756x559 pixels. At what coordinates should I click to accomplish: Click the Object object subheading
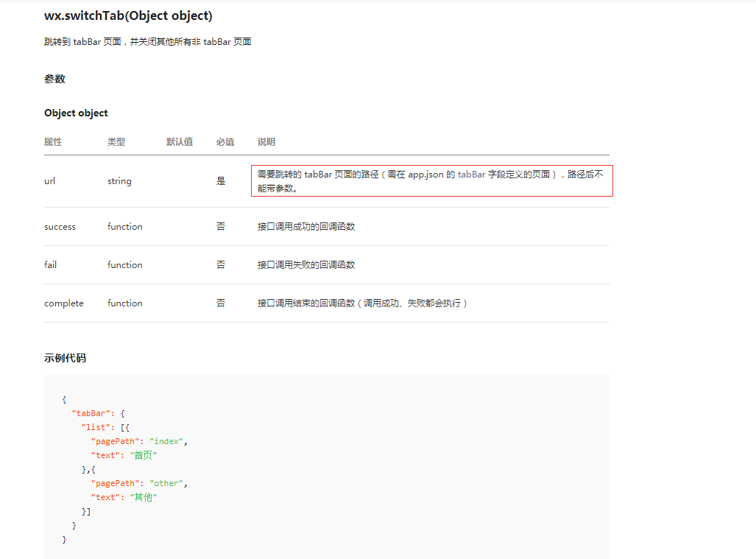click(x=76, y=113)
